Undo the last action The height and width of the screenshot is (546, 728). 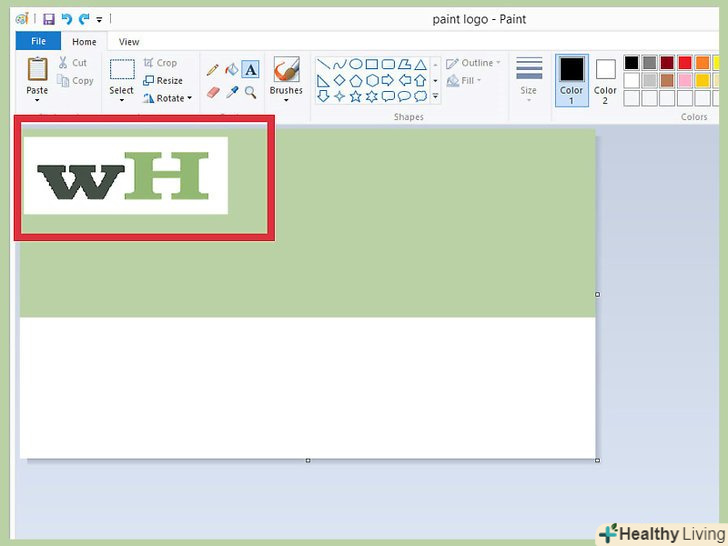tap(66, 19)
